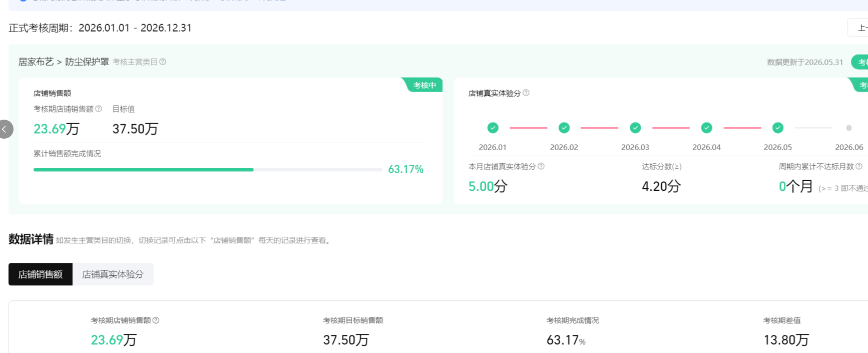
Task: Click help icon beside 周期内累计不达标月数
Action: (859, 166)
